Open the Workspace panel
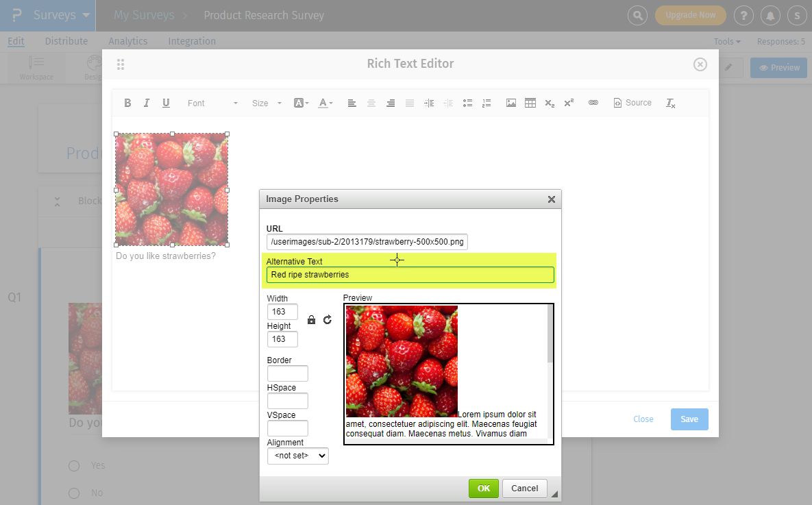The height and width of the screenshot is (505, 812). tap(36, 68)
